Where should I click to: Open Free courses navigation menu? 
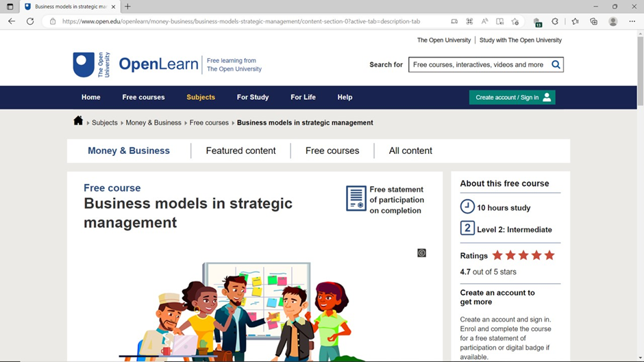click(143, 97)
